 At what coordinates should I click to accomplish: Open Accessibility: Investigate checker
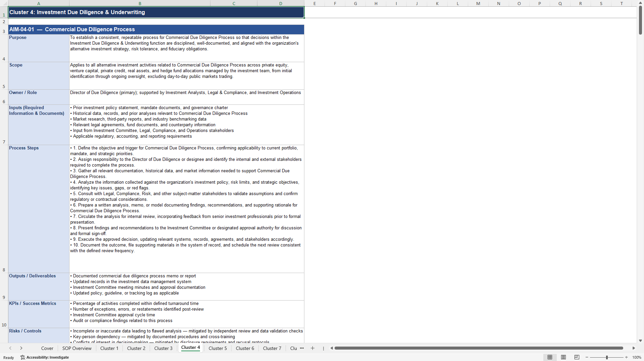[x=45, y=357]
